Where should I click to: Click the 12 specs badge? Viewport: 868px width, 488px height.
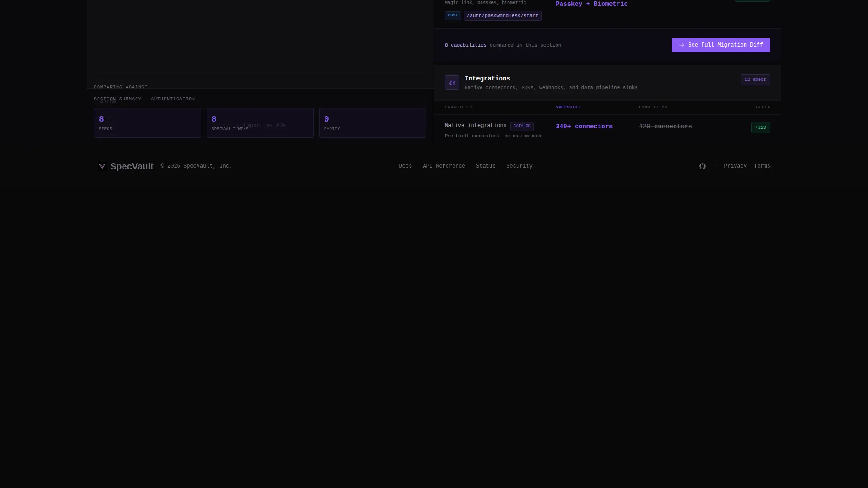pyautogui.click(x=755, y=80)
